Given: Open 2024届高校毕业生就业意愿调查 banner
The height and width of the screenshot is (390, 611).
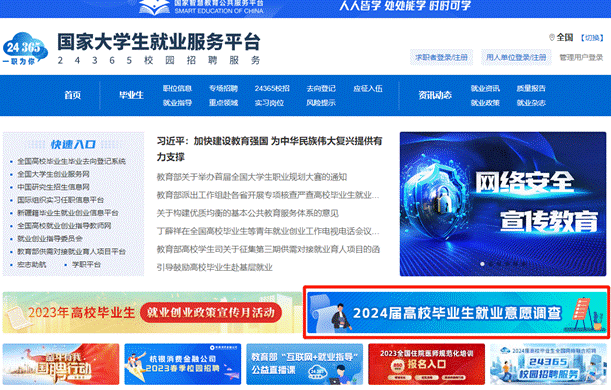Looking at the screenshot, I should click(x=457, y=312).
